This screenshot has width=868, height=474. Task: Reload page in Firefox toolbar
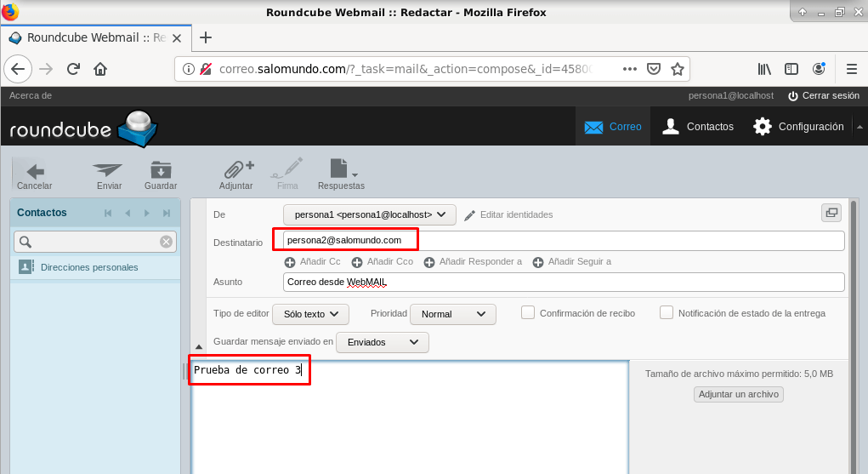coord(73,69)
